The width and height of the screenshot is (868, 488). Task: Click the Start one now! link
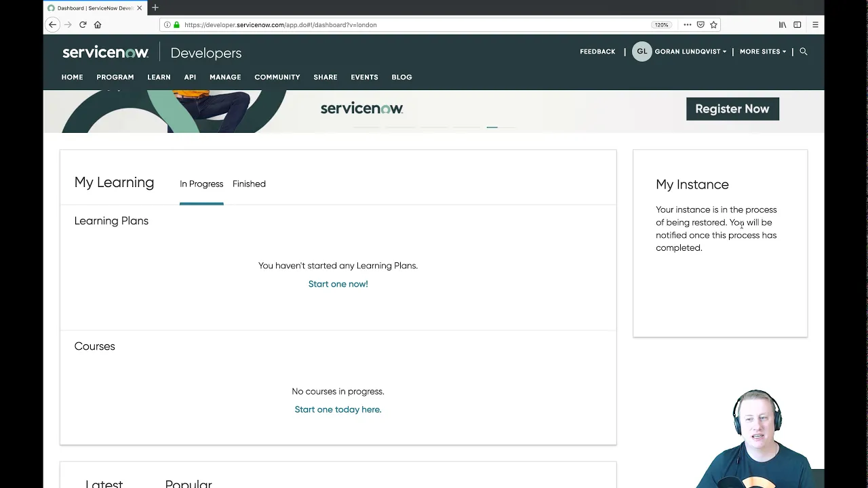pyautogui.click(x=338, y=283)
